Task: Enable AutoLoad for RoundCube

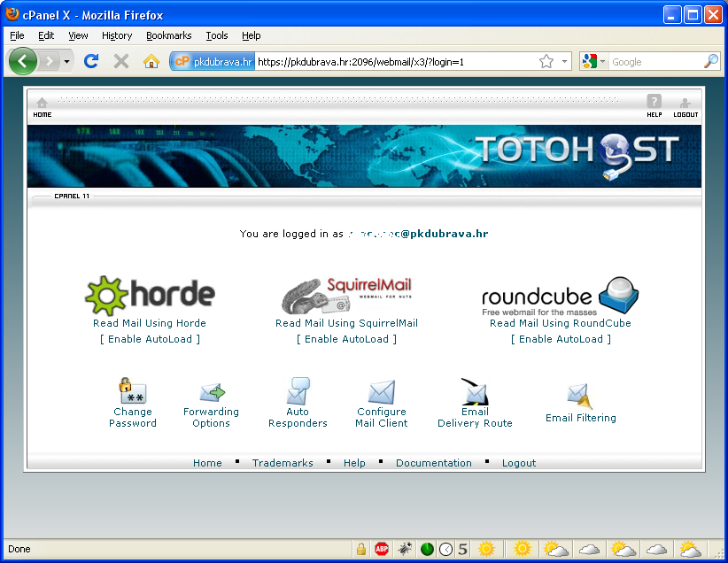Action: (x=561, y=339)
